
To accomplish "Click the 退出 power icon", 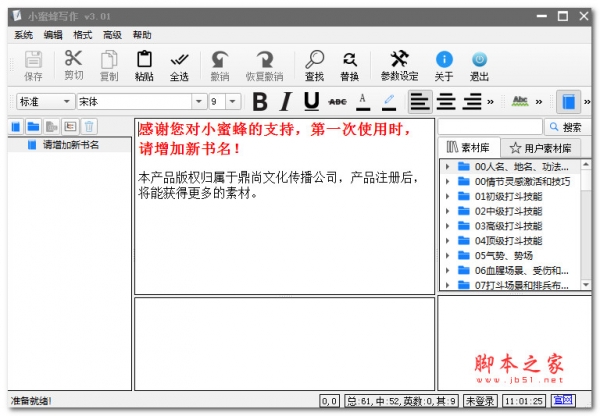I will [479, 59].
